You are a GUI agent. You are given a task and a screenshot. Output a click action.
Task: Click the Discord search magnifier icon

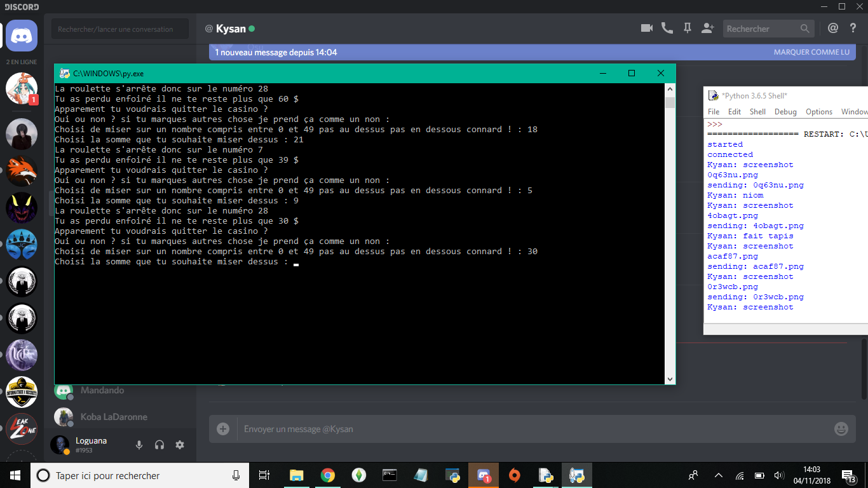coord(805,29)
